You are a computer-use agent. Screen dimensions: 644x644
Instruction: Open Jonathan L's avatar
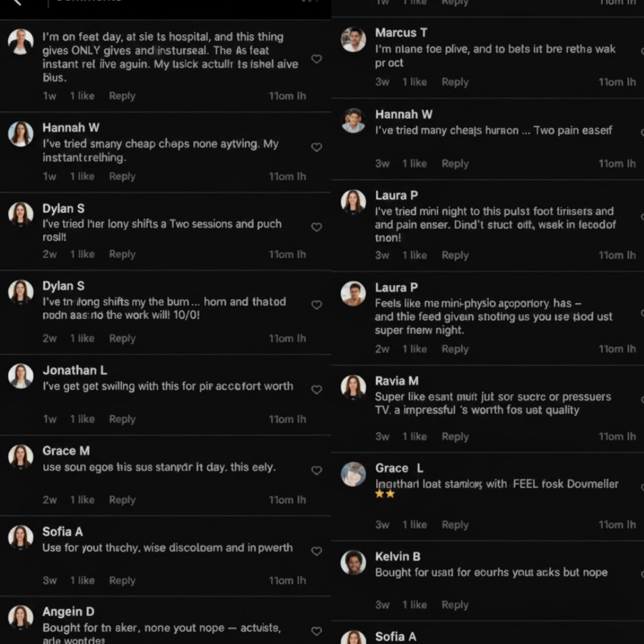(21, 376)
